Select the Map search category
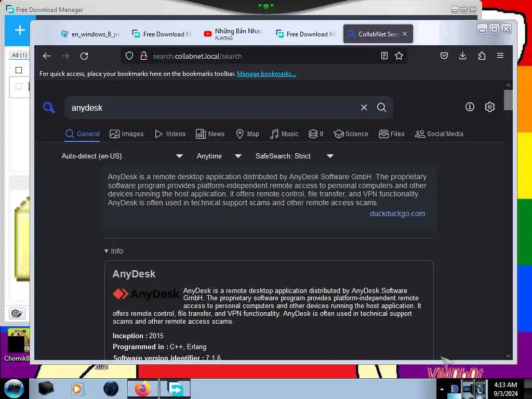The height and width of the screenshot is (399, 532). click(247, 134)
